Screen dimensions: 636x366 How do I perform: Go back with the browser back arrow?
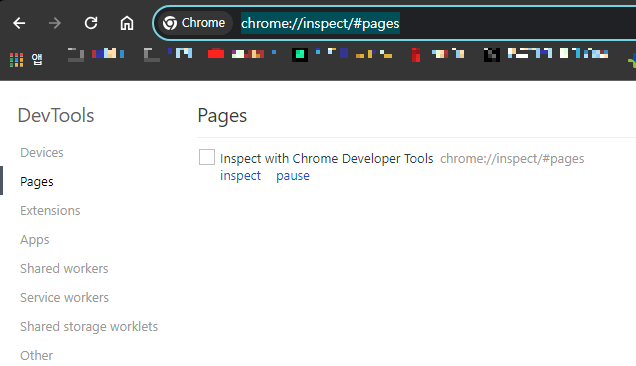point(19,23)
